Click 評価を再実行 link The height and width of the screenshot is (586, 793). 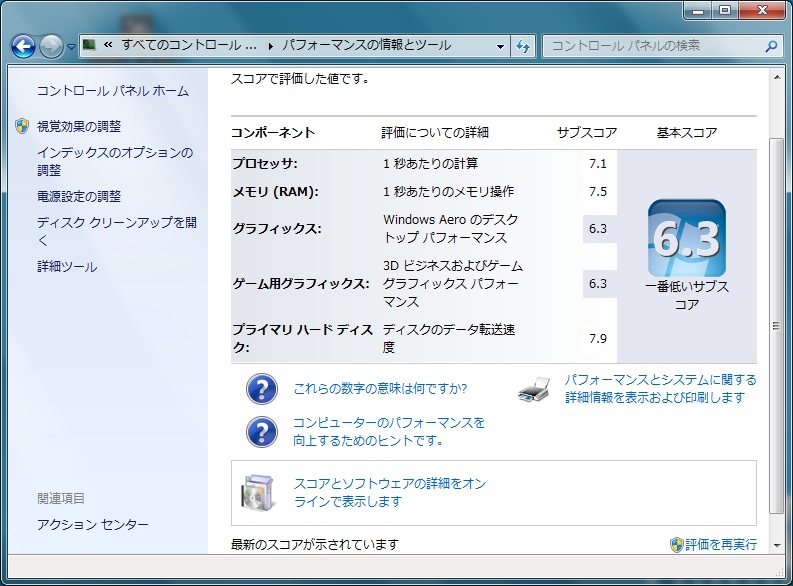pos(721,545)
